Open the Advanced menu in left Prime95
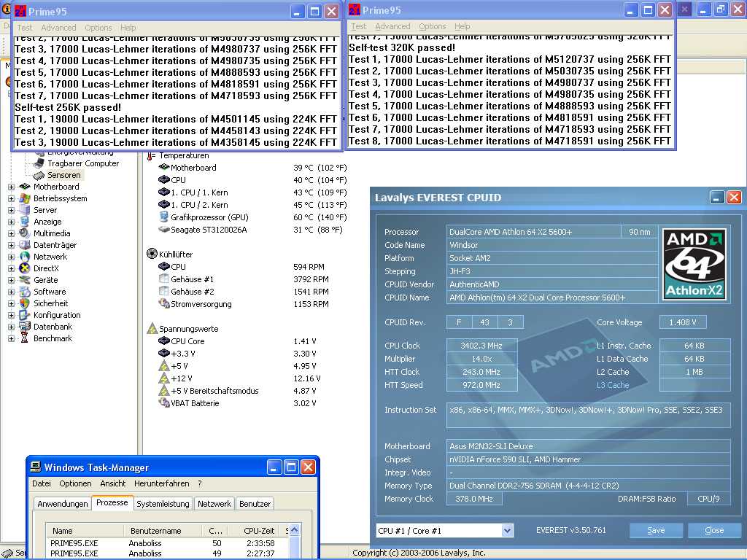 click(x=58, y=28)
